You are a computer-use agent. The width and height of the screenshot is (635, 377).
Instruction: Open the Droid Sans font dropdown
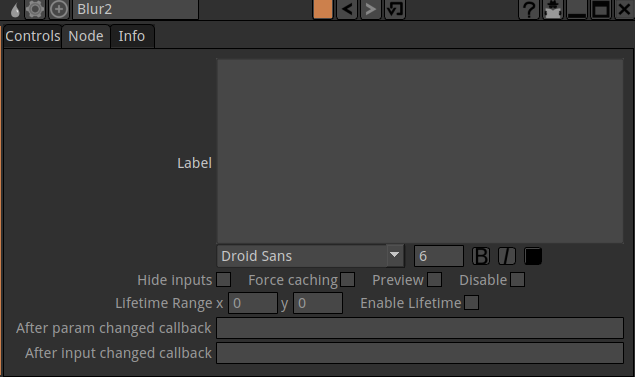pyautogui.click(x=311, y=256)
